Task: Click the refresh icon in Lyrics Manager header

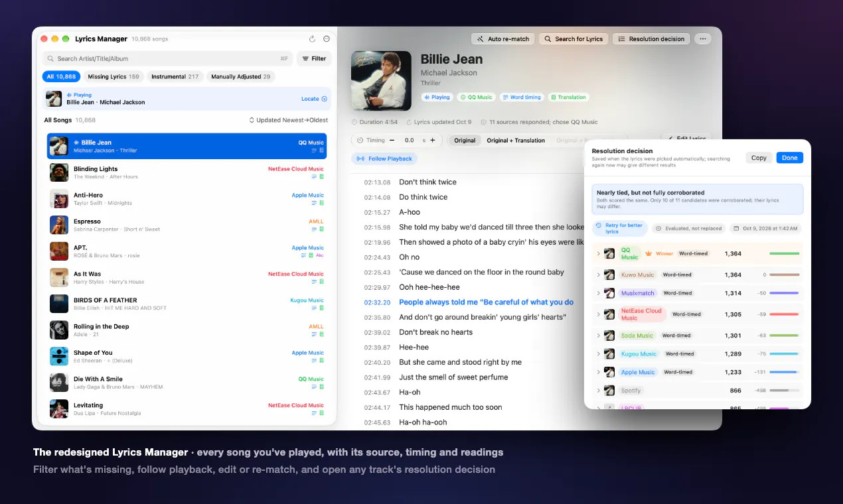Action: [x=313, y=39]
